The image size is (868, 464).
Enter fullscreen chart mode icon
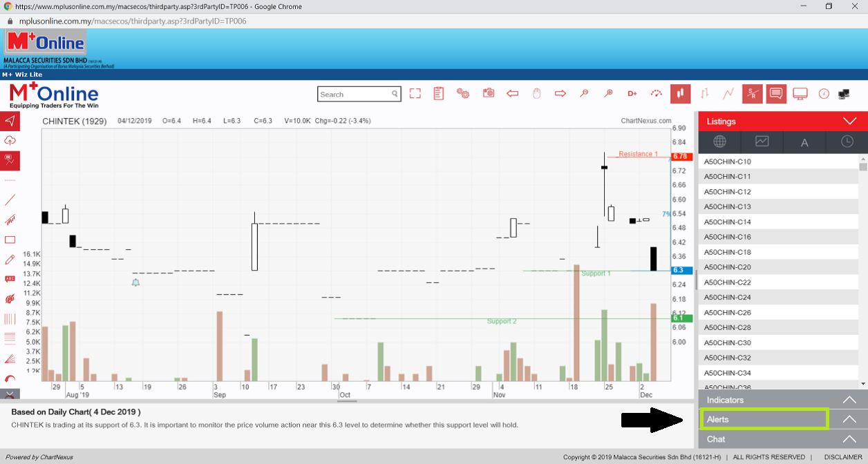(415, 93)
